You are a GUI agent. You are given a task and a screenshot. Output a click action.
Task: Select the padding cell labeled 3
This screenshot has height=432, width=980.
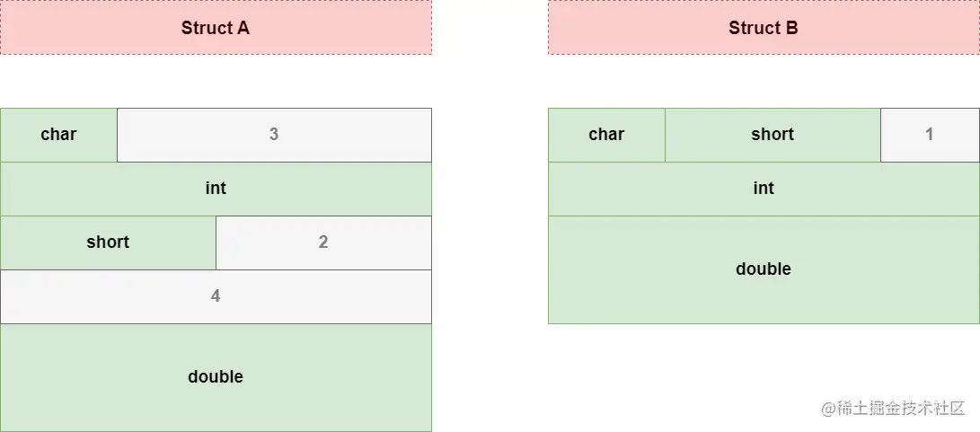coord(274,135)
